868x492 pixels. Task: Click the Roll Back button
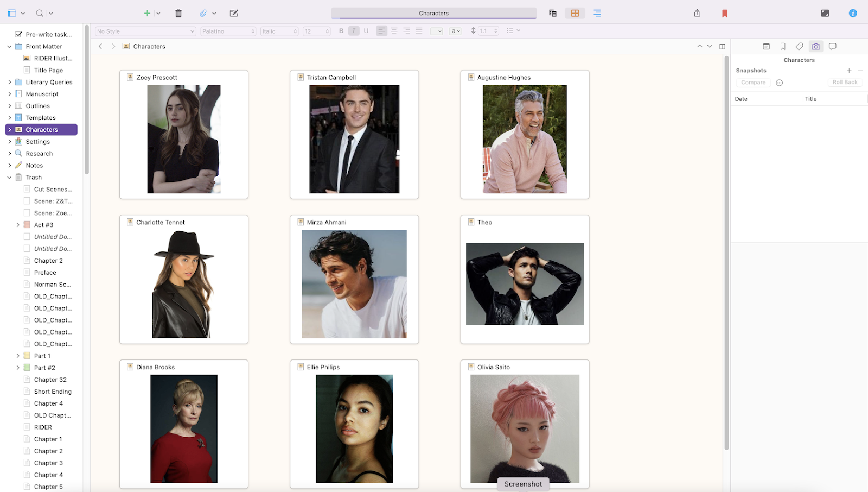pos(845,83)
